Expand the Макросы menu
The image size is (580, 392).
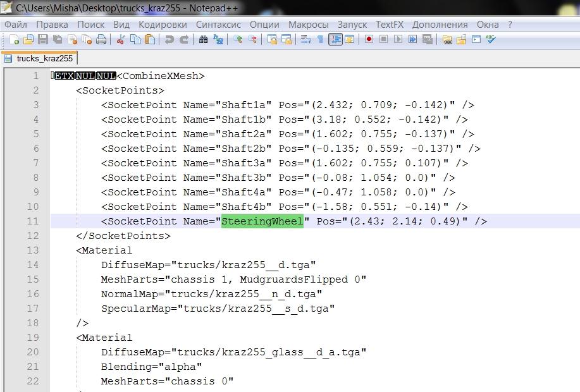[x=308, y=24]
